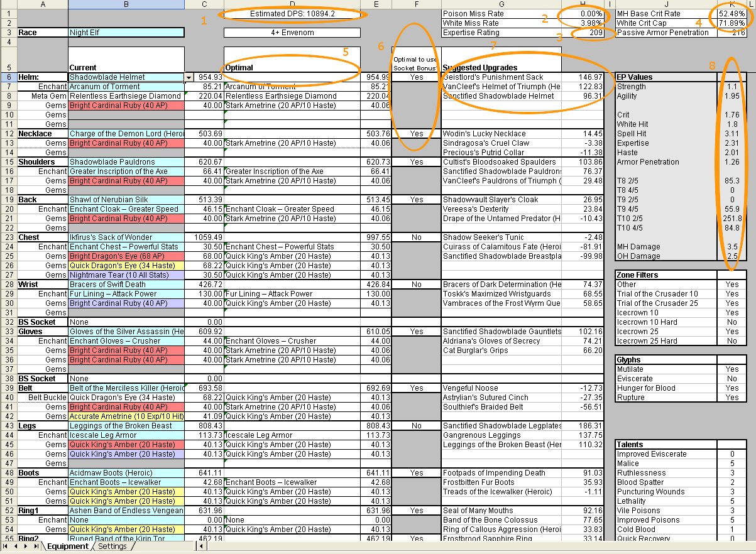
Task: Click the Shadowblade Pauldrons current item cell
Action: pyautogui.click(x=126, y=162)
